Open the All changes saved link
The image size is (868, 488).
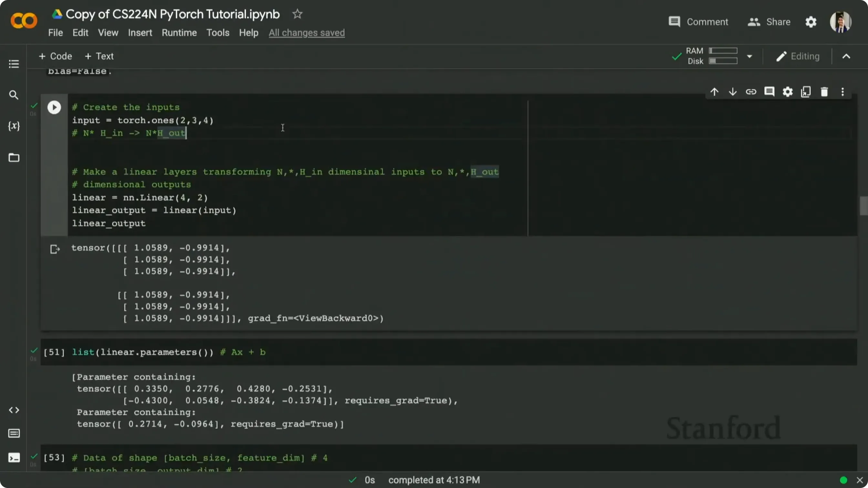[307, 33]
